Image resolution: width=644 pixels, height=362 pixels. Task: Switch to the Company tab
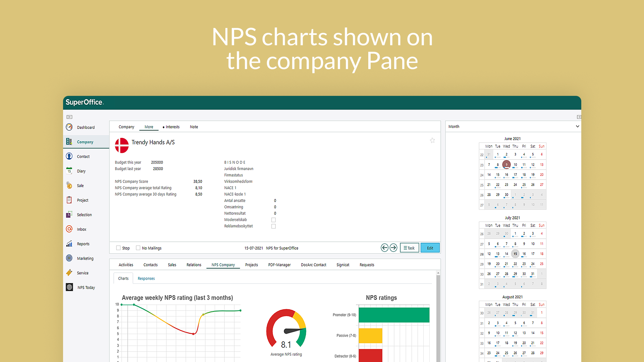pyautogui.click(x=126, y=127)
